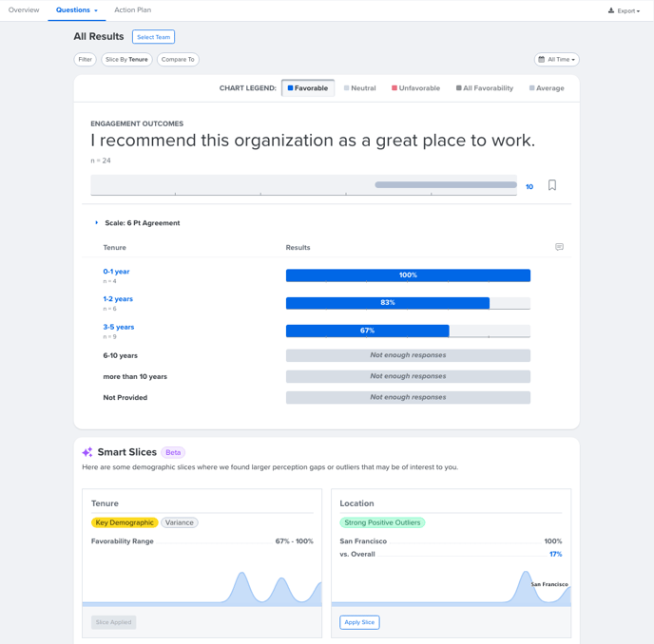Image resolution: width=654 pixels, height=644 pixels.
Task: Click the San Francisco 100% value
Action: click(553, 541)
